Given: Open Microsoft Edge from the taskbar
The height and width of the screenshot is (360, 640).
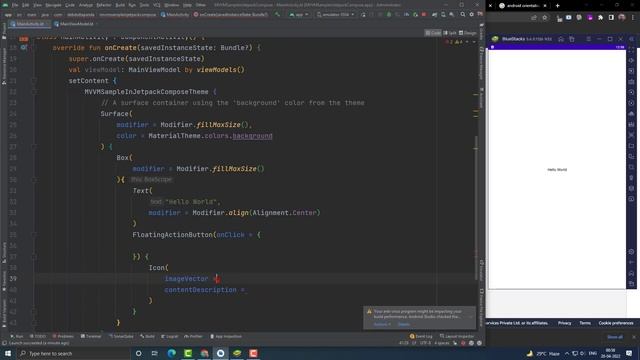Looking at the screenshot, I should pyautogui.click(x=171, y=353).
